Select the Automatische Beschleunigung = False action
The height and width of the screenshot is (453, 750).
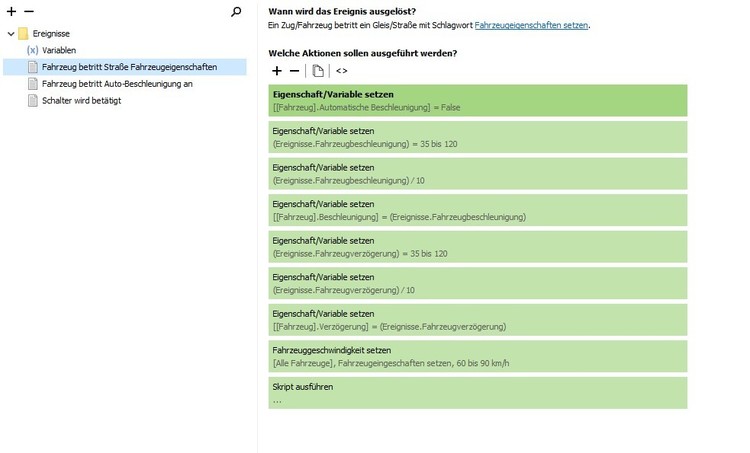(479, 100)
